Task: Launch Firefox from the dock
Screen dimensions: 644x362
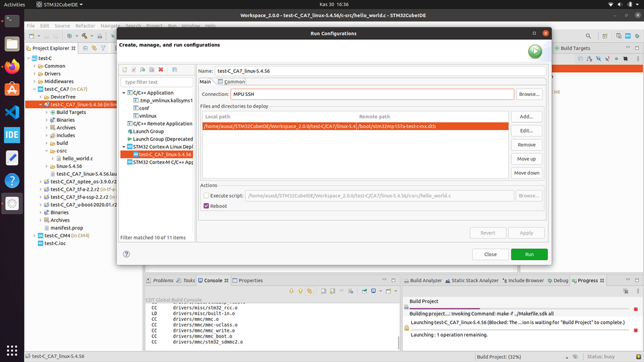Action: click(x=12, y=66)
